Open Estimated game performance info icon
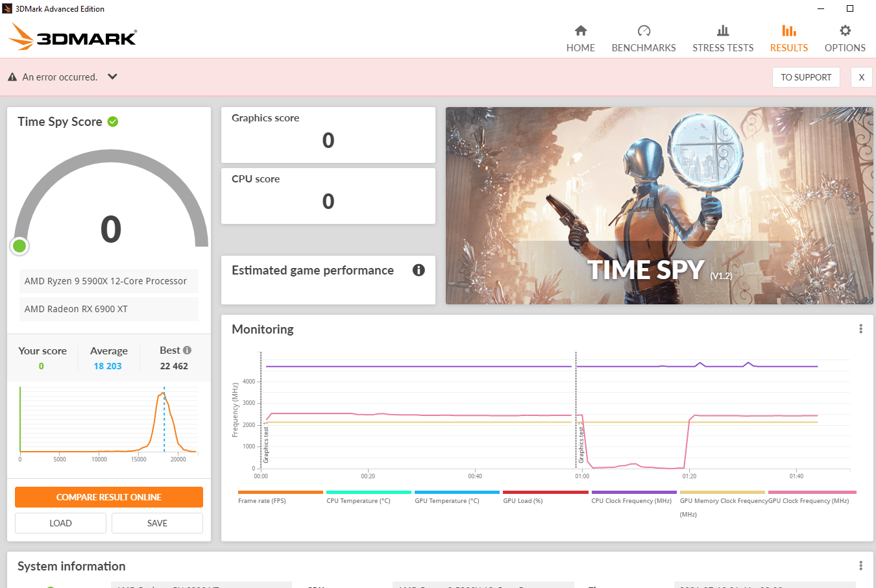Image resolution: width=876 pixels, height=588 pixels. [x=419, y=270]
